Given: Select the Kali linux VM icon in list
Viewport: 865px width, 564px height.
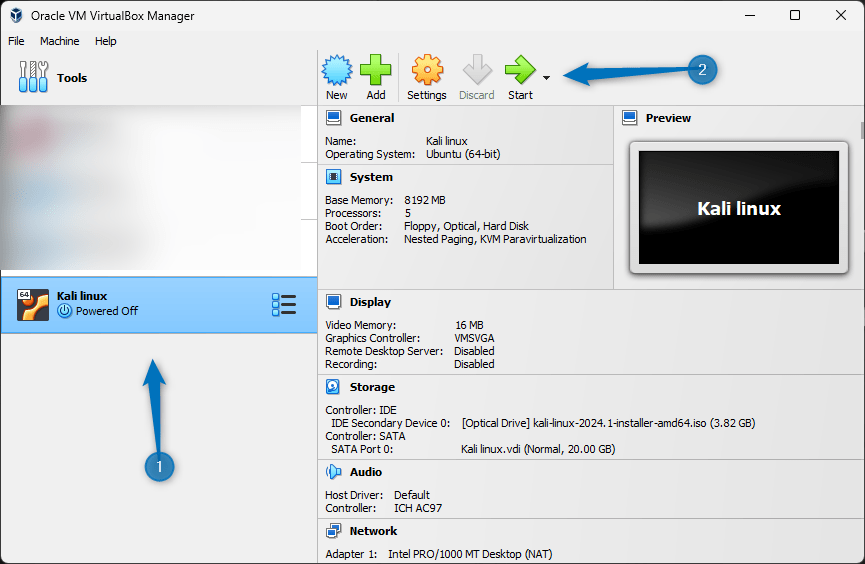Looking at the screenshot, I should tap(33, 305).
